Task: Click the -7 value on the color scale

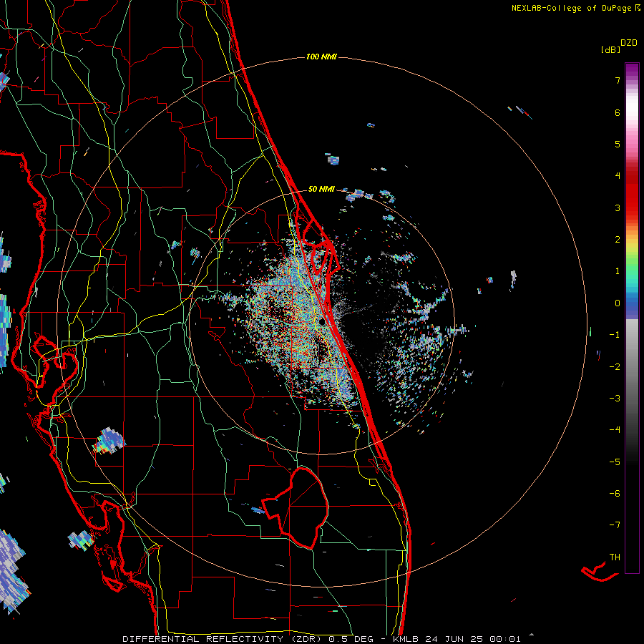Action: 615,525
